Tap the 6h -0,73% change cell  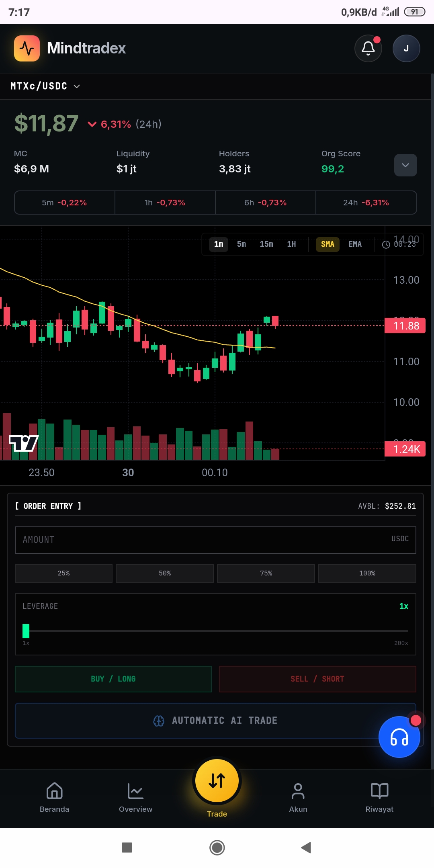pyautogui.click(x=266, y=203)
